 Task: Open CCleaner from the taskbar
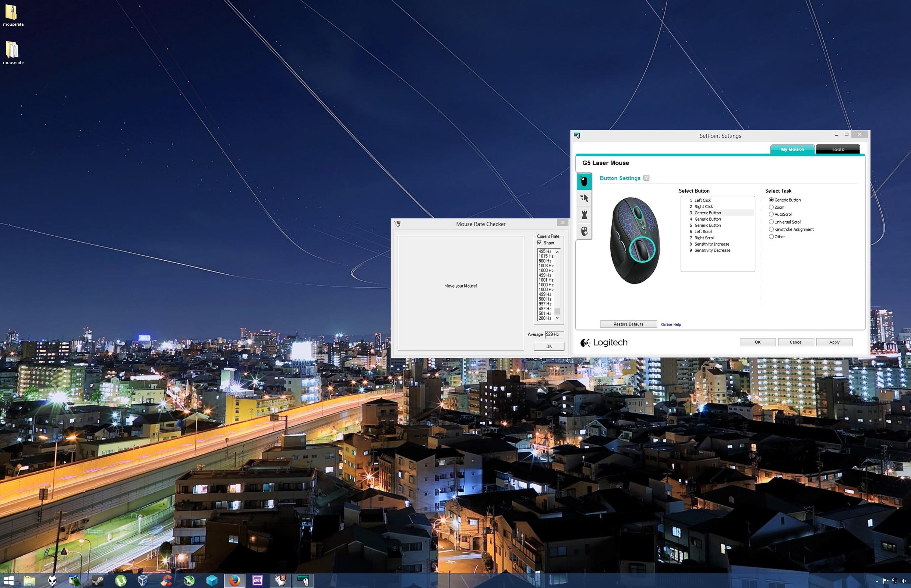pos(166,581)
